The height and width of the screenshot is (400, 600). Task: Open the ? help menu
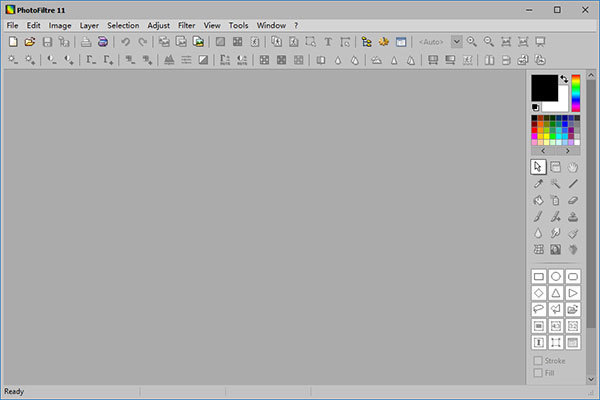click(x=296, y=26)
